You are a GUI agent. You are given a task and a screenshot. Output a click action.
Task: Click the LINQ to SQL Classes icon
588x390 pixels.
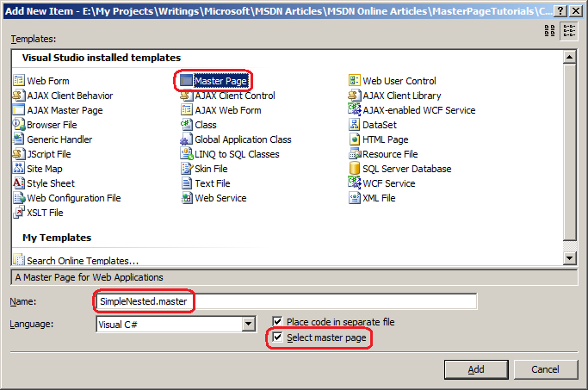click(x=186, y=153)
